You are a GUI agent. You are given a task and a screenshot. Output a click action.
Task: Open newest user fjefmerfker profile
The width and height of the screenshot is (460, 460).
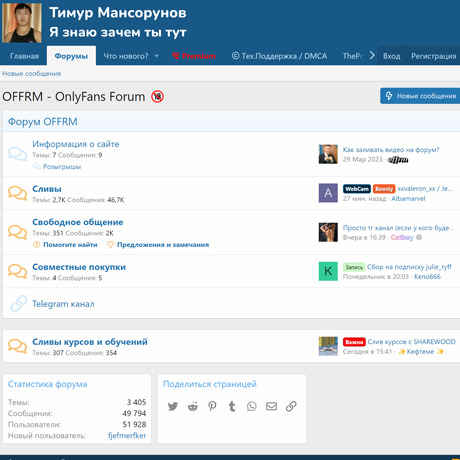[127, 436]
